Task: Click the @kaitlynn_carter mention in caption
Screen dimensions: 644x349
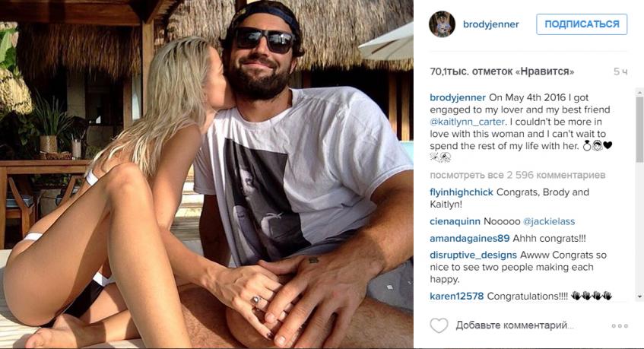Action: pos(465,121)
